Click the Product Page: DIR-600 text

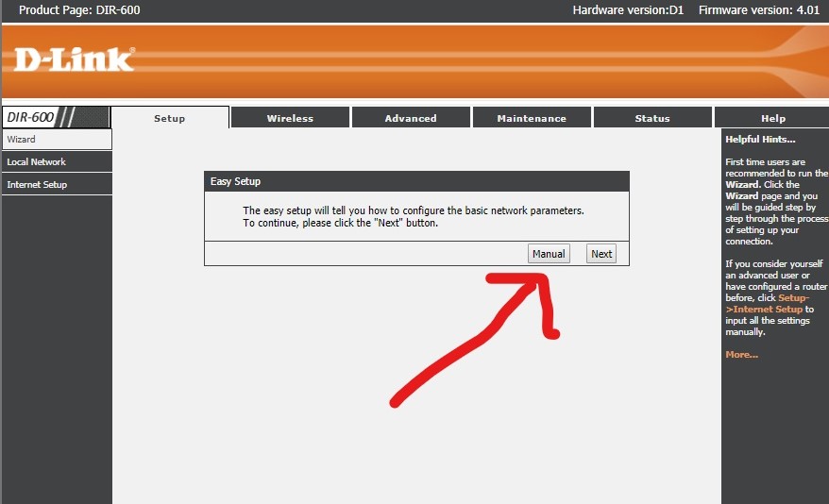pos(79,10)
